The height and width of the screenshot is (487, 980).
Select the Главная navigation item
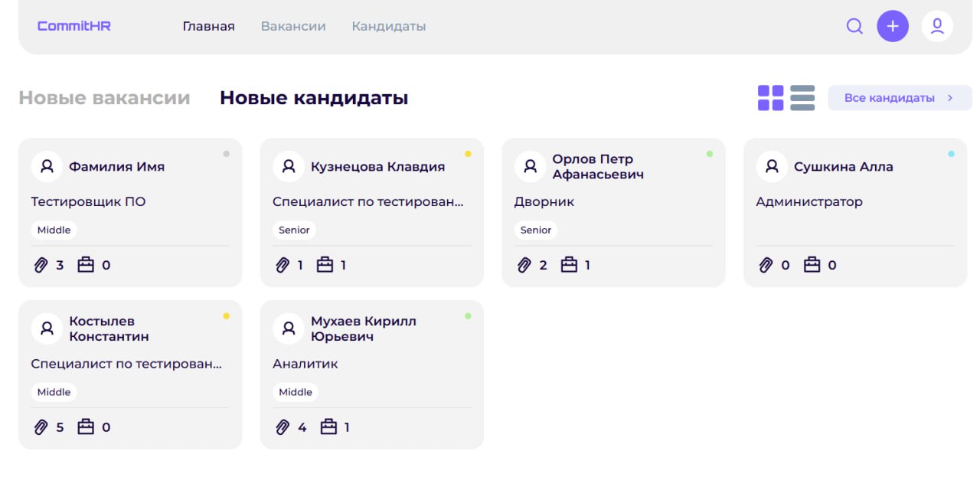pos(208,27)
